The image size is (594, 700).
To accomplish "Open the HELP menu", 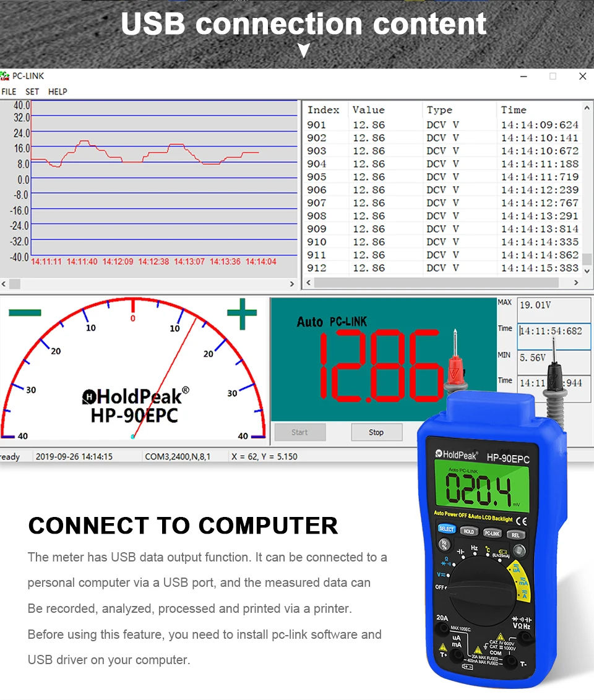I will click(58, 92).
